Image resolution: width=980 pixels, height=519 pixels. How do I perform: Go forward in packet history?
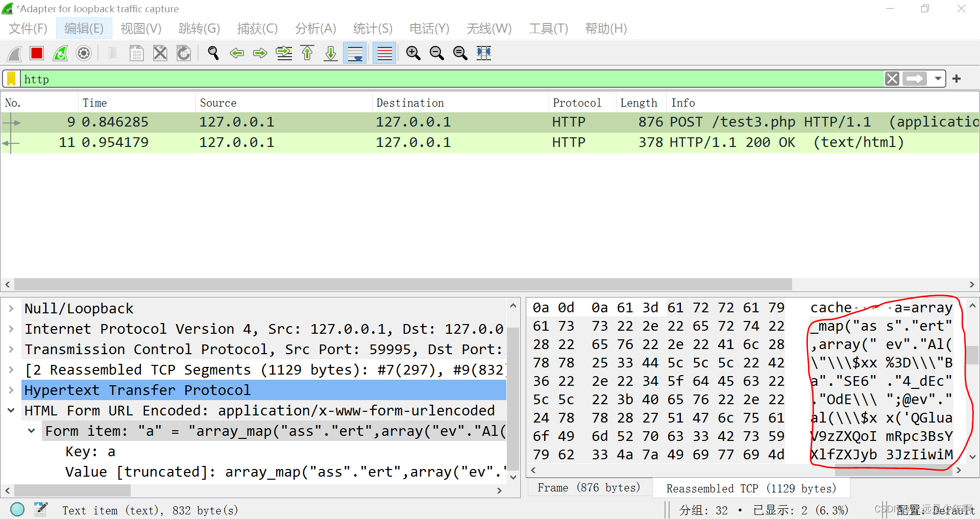(x=260, y=53)
